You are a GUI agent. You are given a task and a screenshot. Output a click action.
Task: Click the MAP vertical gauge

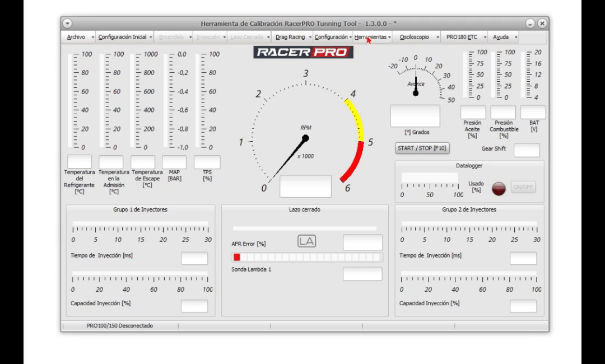pyautogui.click(x=175, y=101)
